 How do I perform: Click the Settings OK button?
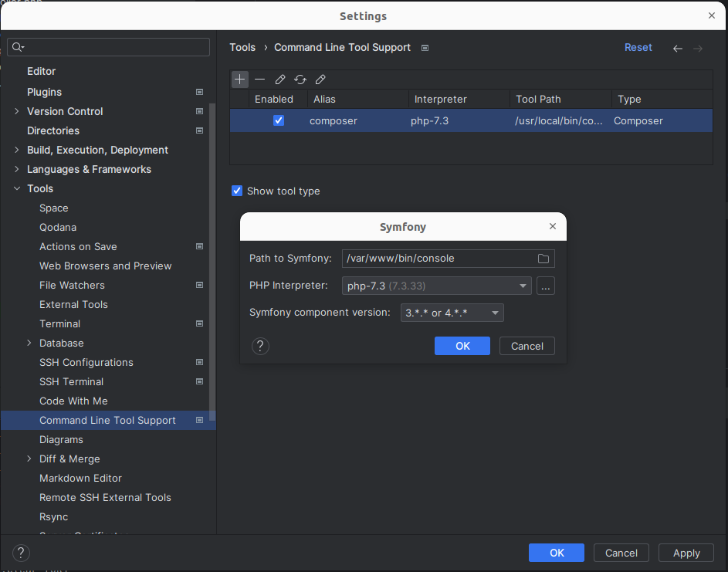[x=557, y=553]
